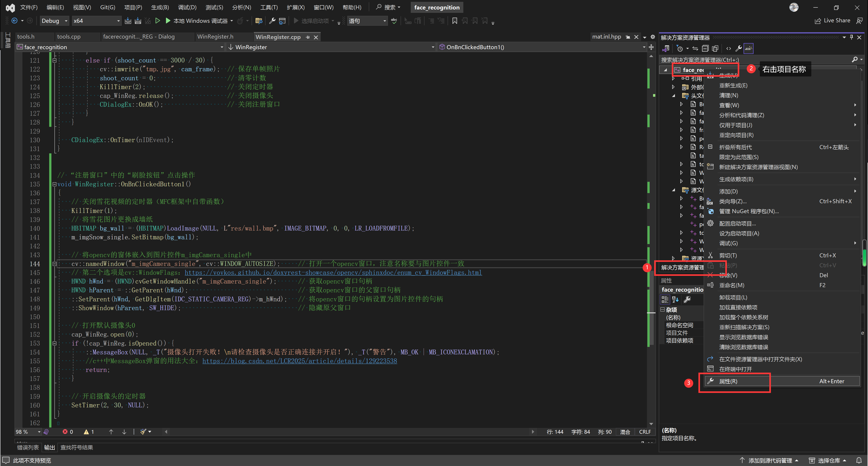Click the Collapse All icon in Solution Explorer
The image size is (868, 466).
(705, 48)
